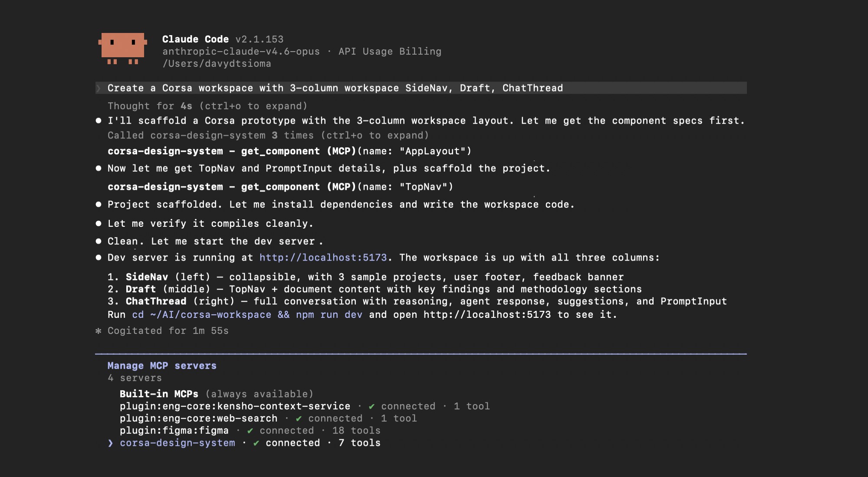Click the 'Built-in MCPs' section label
This screenshot has height=477, width=868.
[x=159, y=394]
